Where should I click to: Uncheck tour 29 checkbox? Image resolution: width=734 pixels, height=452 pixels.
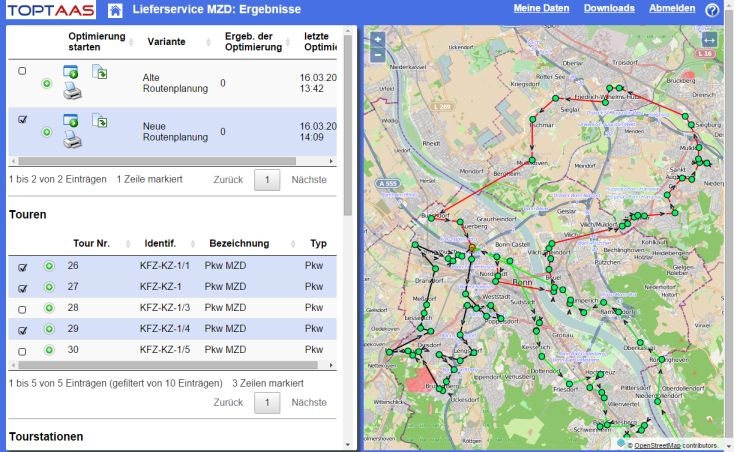pos(22,330)
